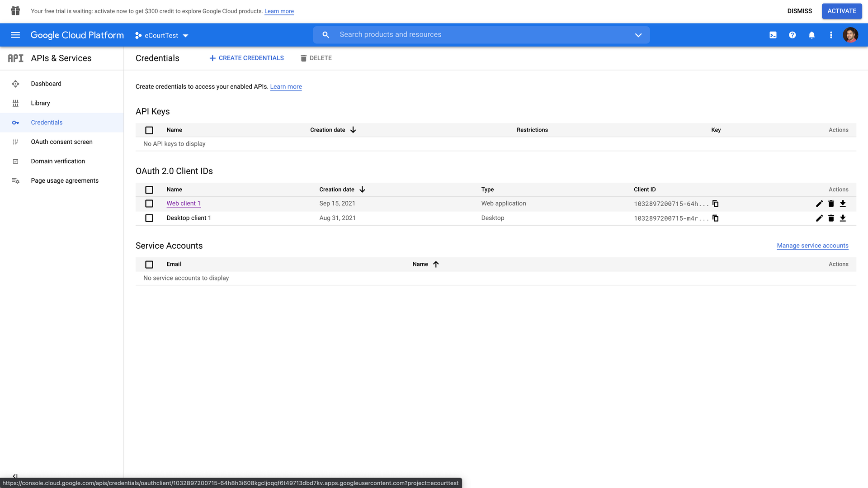This screenshot has width=868, height=488.
Task: Copy Web client 1 client ID
Action: [715, 204]
